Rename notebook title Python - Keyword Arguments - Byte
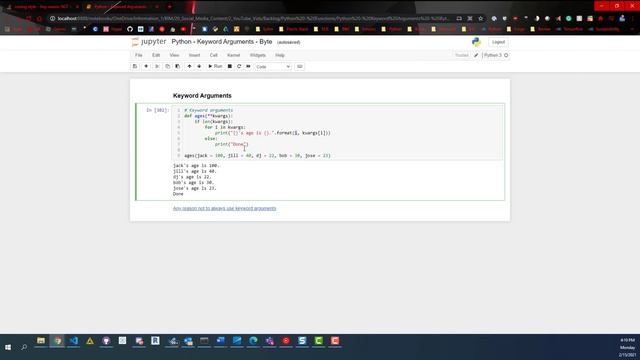 point(222,42)
